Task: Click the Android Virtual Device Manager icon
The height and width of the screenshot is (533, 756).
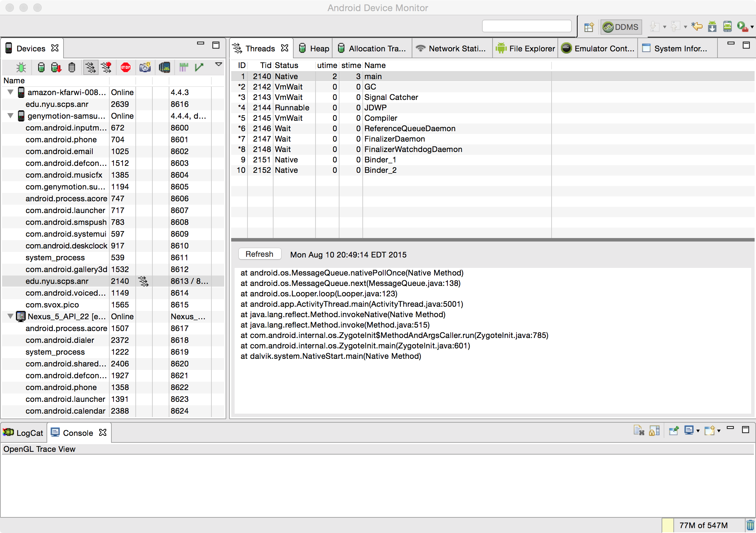Action: click(x=728, y=26)
